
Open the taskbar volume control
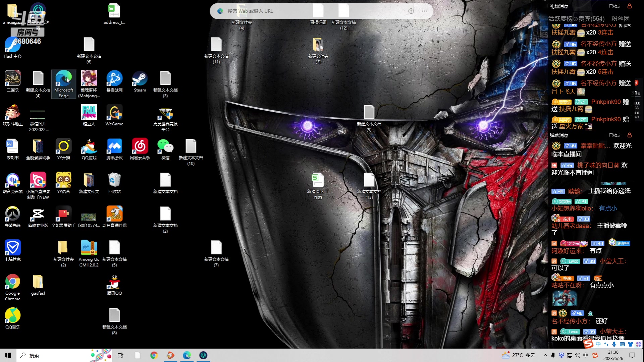577,355
